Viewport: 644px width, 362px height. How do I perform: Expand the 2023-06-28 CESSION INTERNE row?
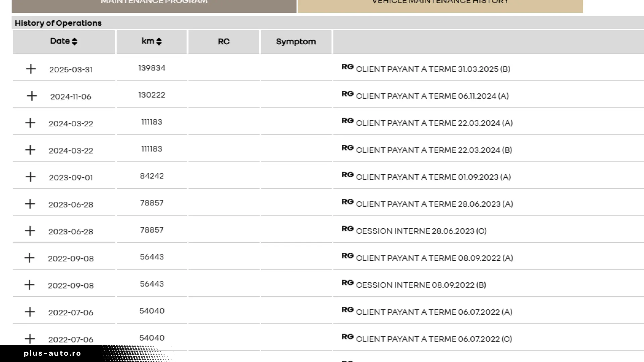(30, 231)
